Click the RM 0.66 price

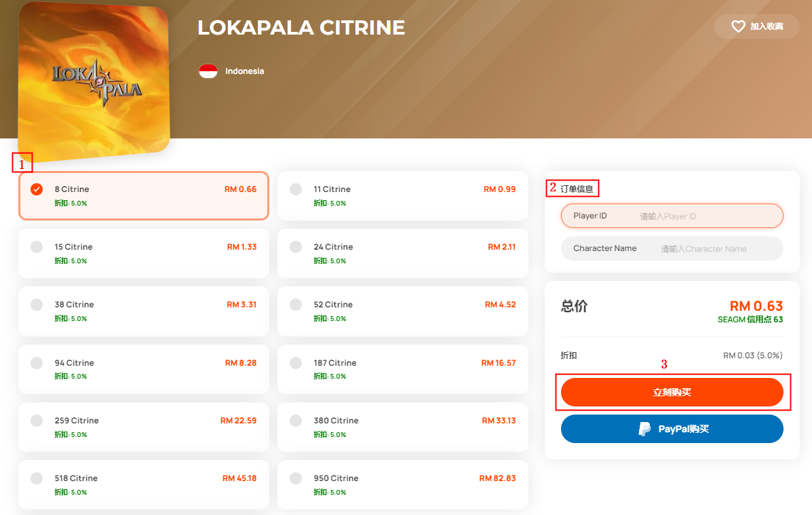(x=240, y=189)
